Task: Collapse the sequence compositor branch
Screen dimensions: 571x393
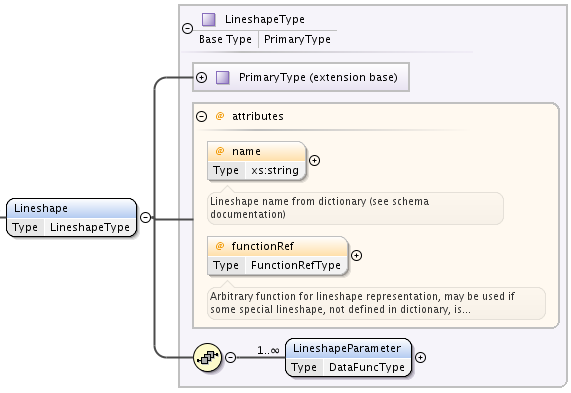Action: [231, 357]
